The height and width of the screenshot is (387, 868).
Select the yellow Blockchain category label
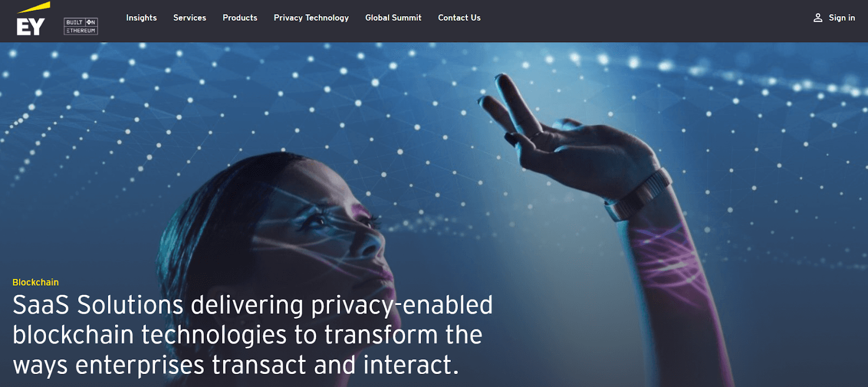click(36, 282)
